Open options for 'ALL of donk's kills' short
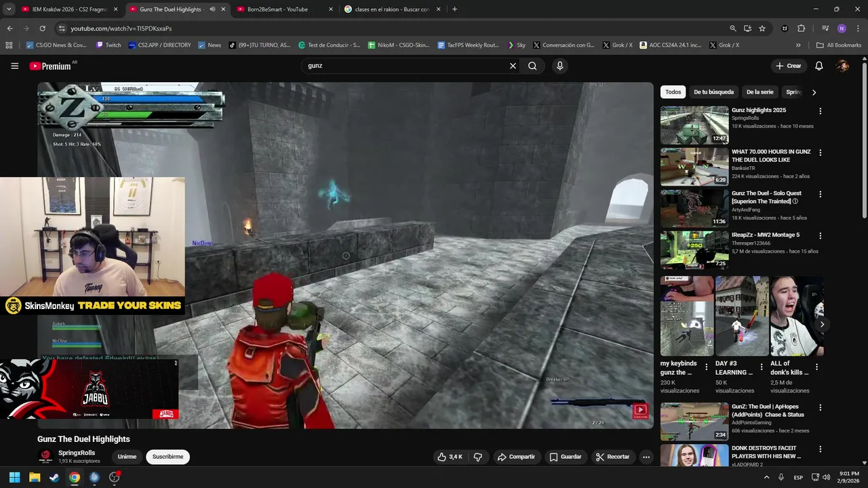Image resolution: width=868 pixels, height=488 pixels. [816, 367]
